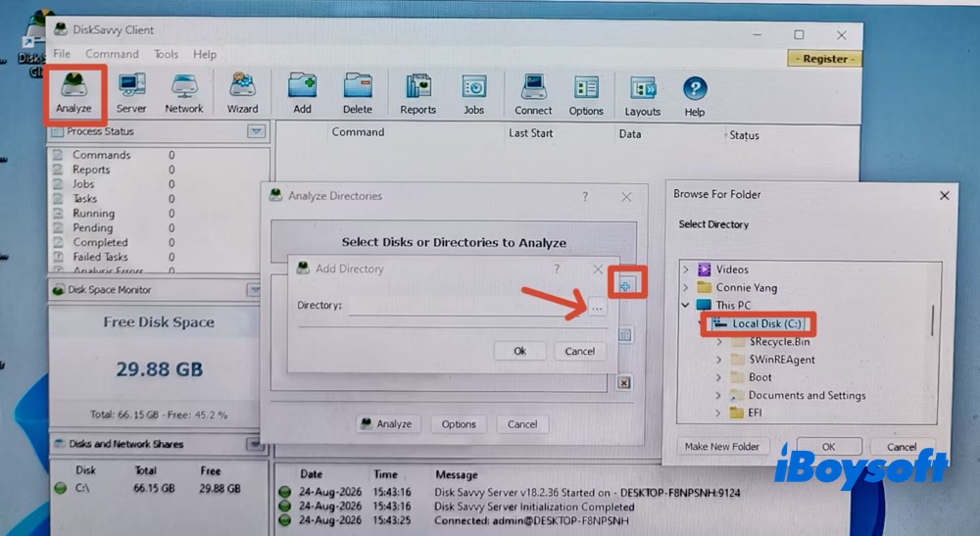
Task: Click the Directory input field
Action: coord(467,306)
